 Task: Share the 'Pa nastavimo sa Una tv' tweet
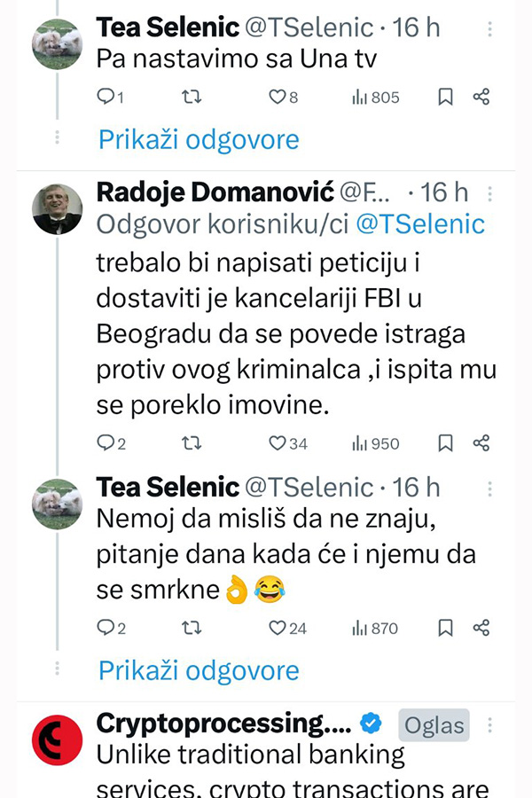[x=481, y=98]
